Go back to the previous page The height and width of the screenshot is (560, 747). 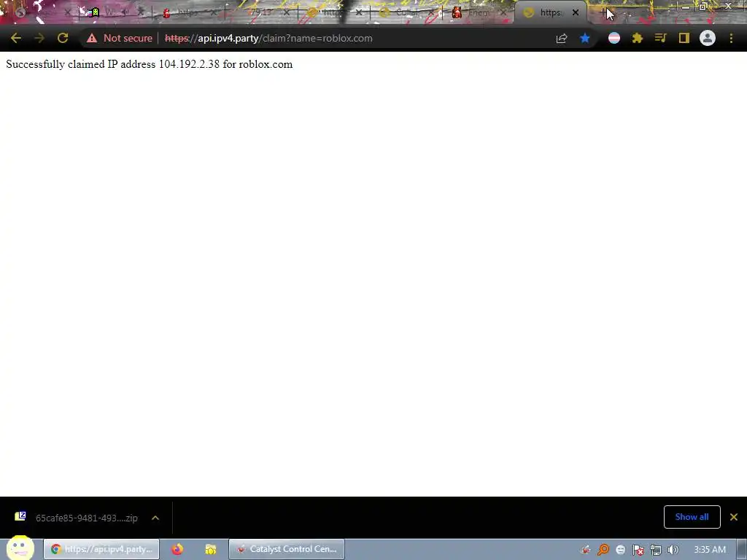click(16, 38)
